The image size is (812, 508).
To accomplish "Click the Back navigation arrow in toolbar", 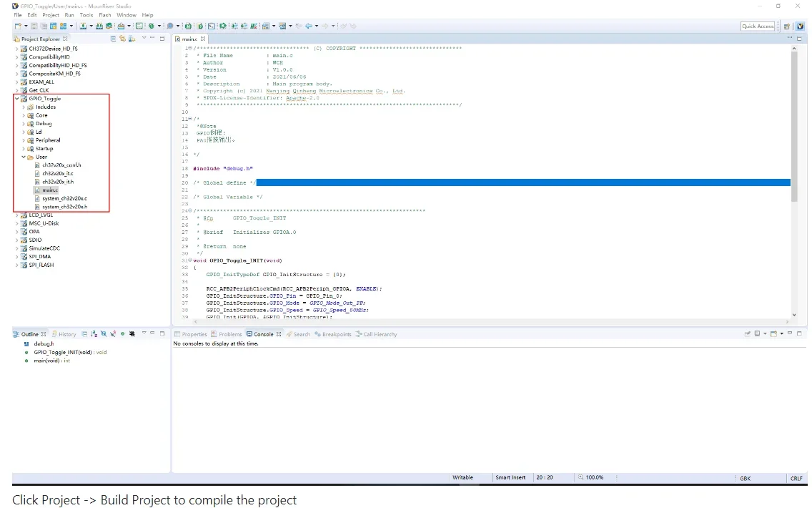I will coord(309,26).
